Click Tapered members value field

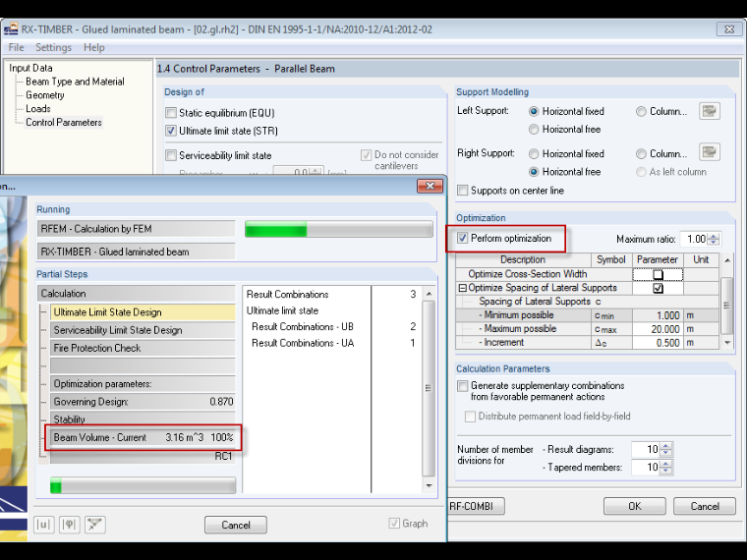(x=646, y=467)
